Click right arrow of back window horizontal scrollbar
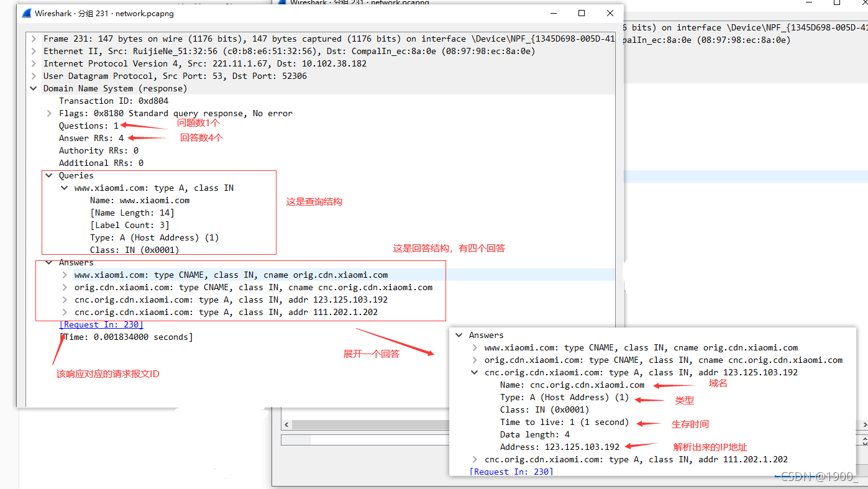This screenshot has width=868, height=489. pos(865,424)
